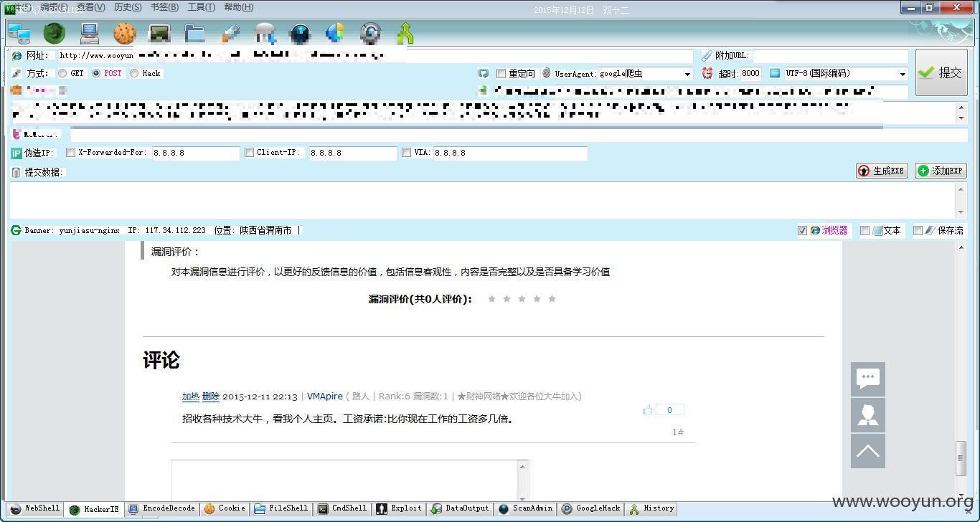Select the Hack method radio button
The height and width of the screenshot is (522, 980).
[x=134, y=73]
